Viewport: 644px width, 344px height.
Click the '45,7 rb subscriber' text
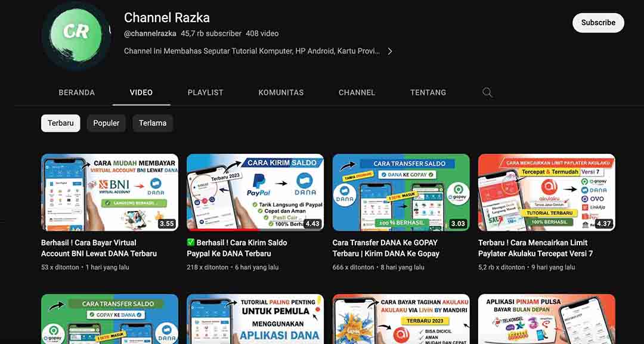pyautogui.click(x=211, y=33)
